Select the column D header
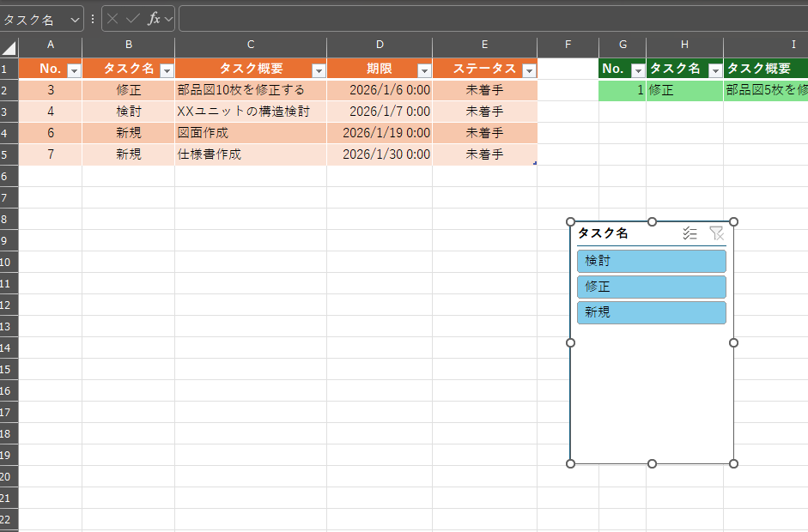Viewport: 808px width, 532px height. pos(380,45)
